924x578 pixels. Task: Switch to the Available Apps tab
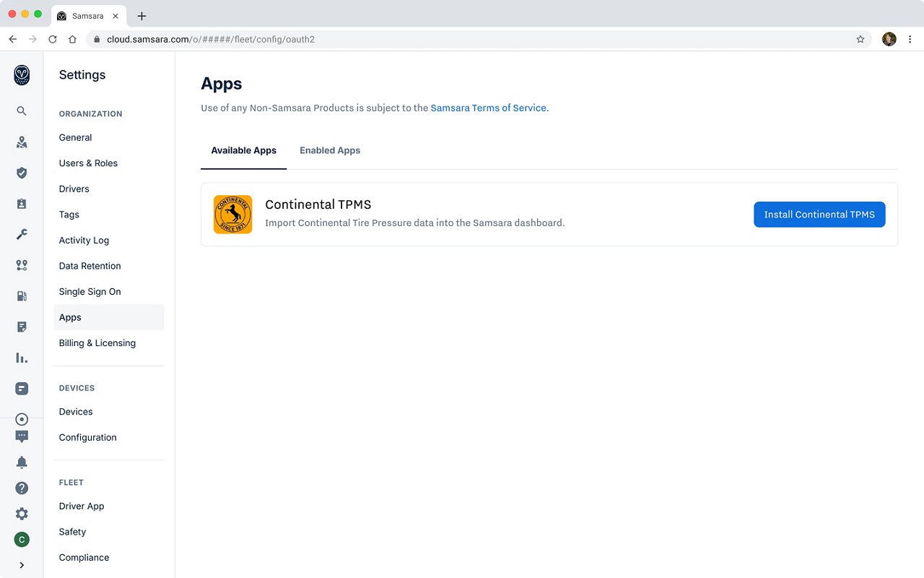point(243,150)
